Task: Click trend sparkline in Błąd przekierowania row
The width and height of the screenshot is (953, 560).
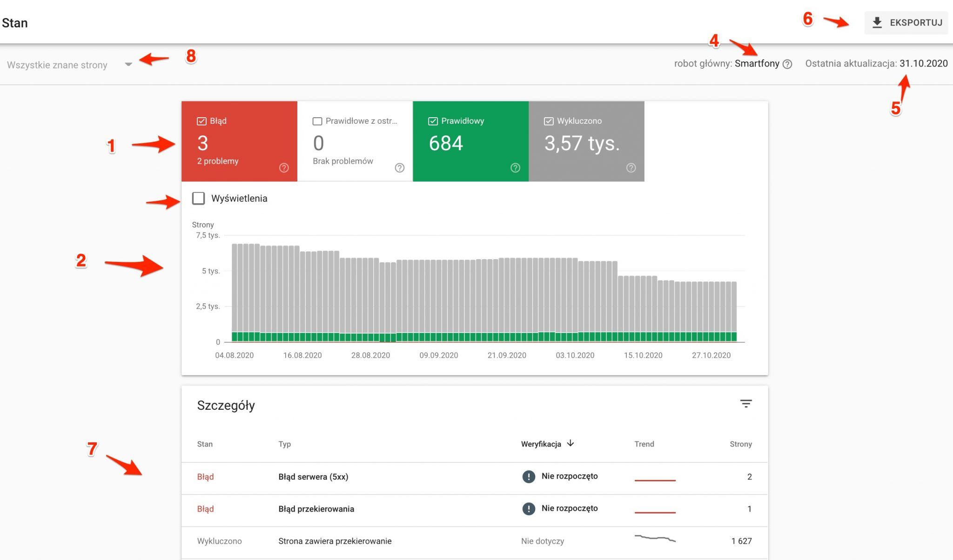Action: tap(655, 512)
